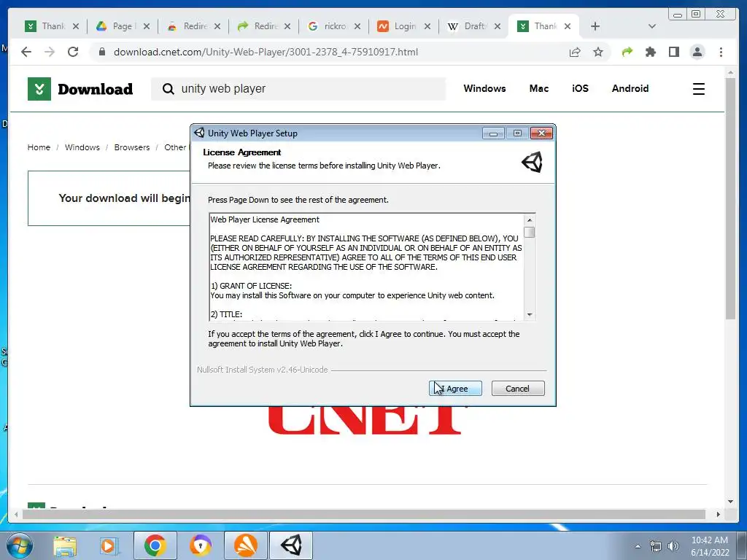Click the address bar URL
Image resolution: width=747 pixels, height=560 pixels.
point(266,52)
